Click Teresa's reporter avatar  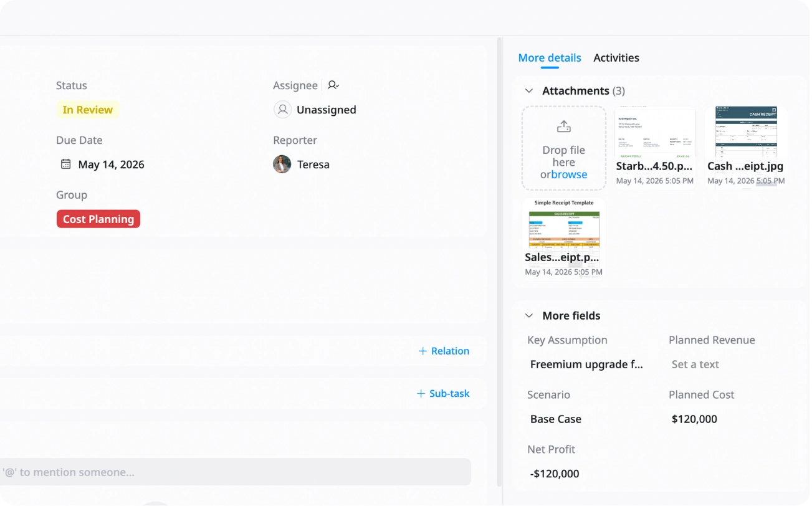(x=282, y=165)
